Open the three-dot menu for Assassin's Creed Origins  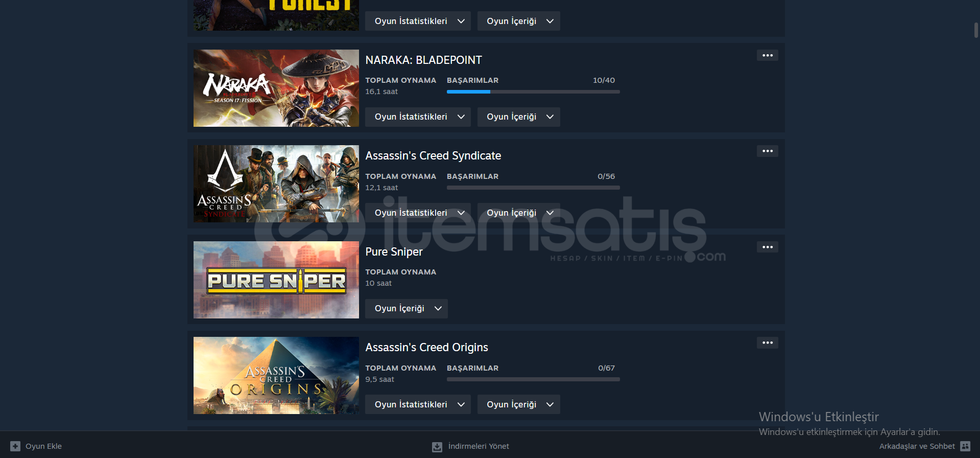(767, 342)
